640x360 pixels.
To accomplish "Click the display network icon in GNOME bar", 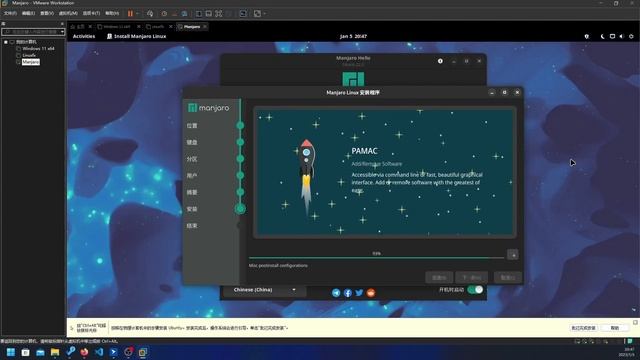I will [x=612, y=36].
